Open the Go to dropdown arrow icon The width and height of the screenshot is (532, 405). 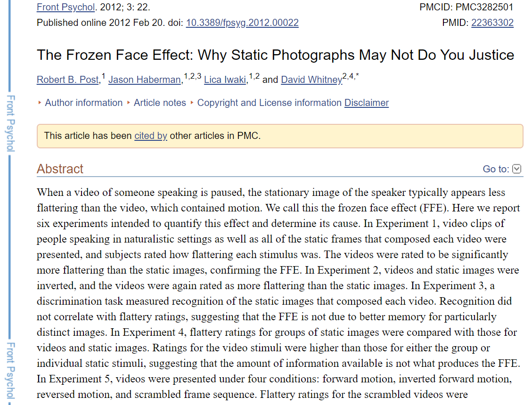pyautogui.click(x=516, y=169)
